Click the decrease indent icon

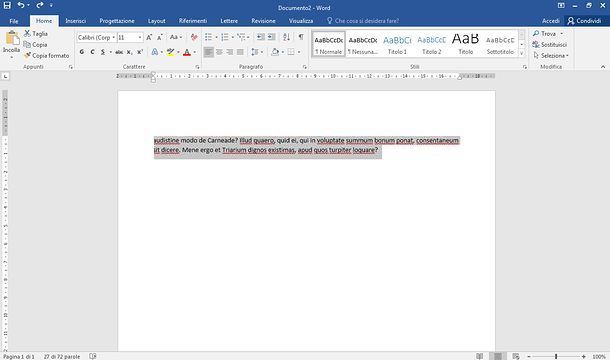[260, 37]
